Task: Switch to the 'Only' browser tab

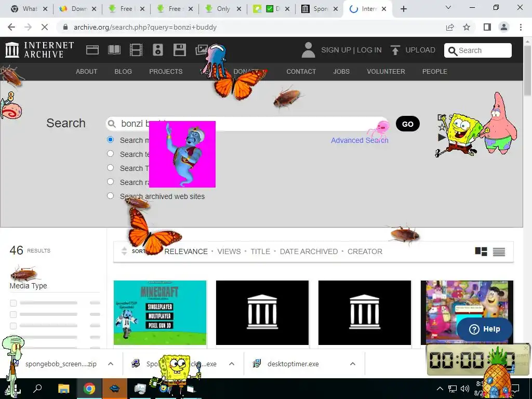Action: point(223,9)
